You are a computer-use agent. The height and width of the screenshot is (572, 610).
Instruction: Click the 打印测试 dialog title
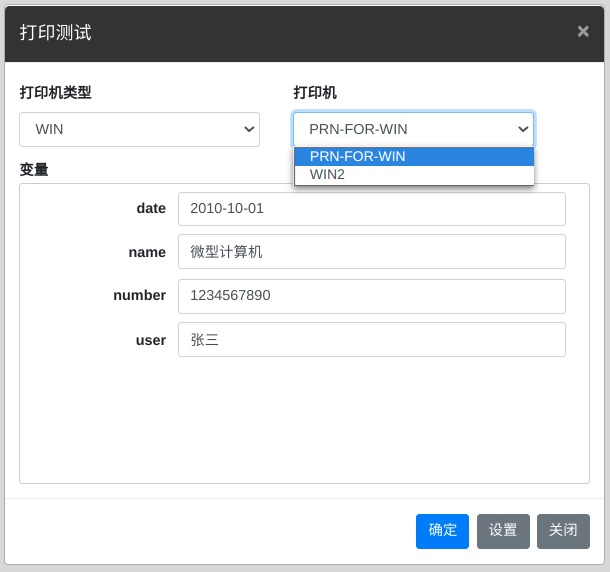click(x=55, y=32)
